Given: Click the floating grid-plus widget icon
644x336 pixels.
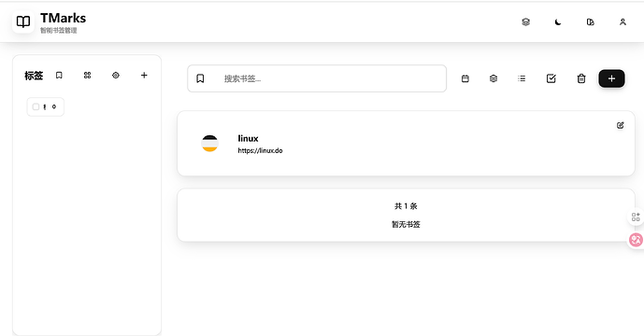Looking at the screenshot, I should point(636,217).
